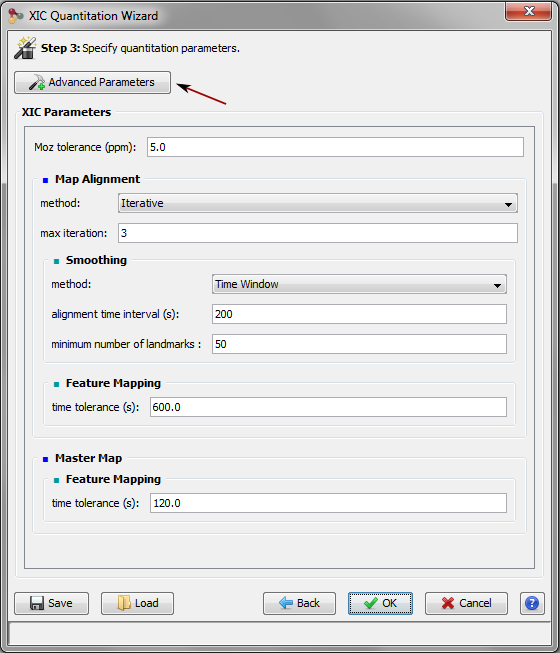Focus the max iteration input field

[318, 233]
